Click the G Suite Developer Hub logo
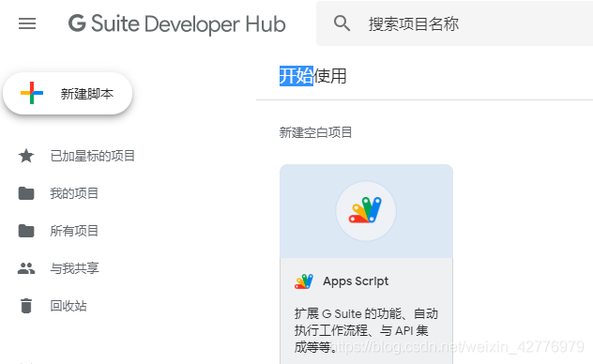 coord(176,23)
